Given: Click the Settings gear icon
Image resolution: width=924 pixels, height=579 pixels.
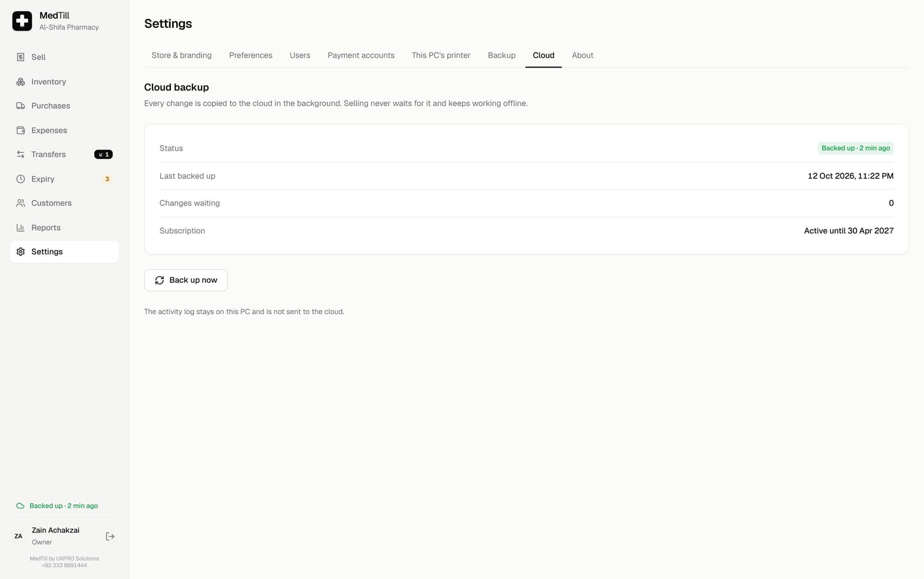Looking at the screenshot, I should (21, 252).
